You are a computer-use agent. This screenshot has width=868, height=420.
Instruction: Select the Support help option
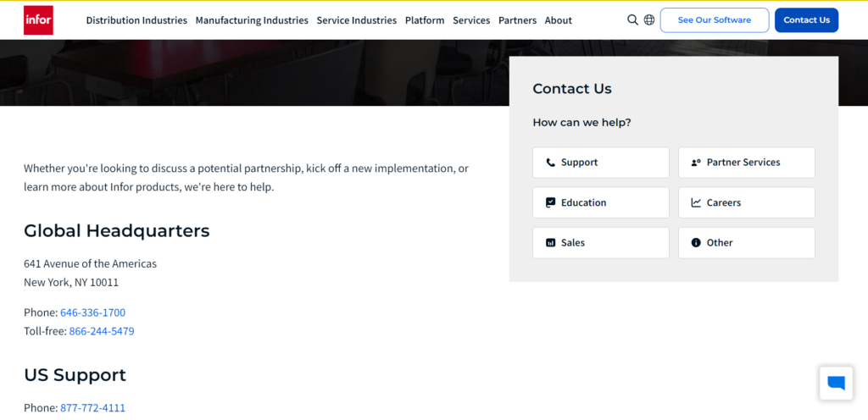(x=601, y=163)
